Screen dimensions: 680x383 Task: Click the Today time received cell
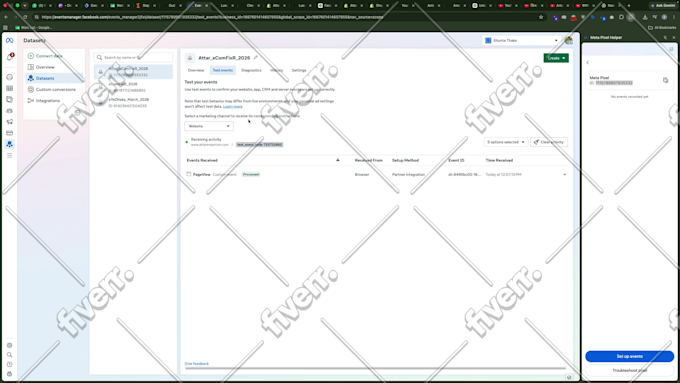click(503, 174)
